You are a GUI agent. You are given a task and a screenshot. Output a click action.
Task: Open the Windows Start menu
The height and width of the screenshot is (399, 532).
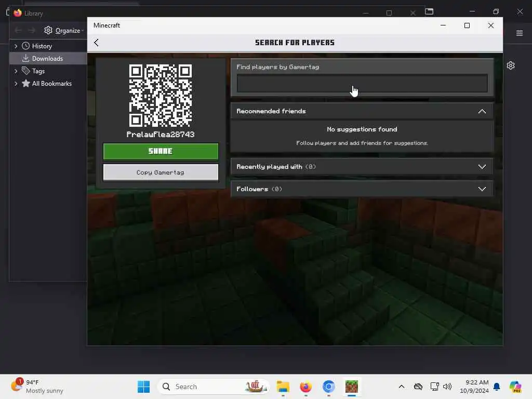(143, 387)
